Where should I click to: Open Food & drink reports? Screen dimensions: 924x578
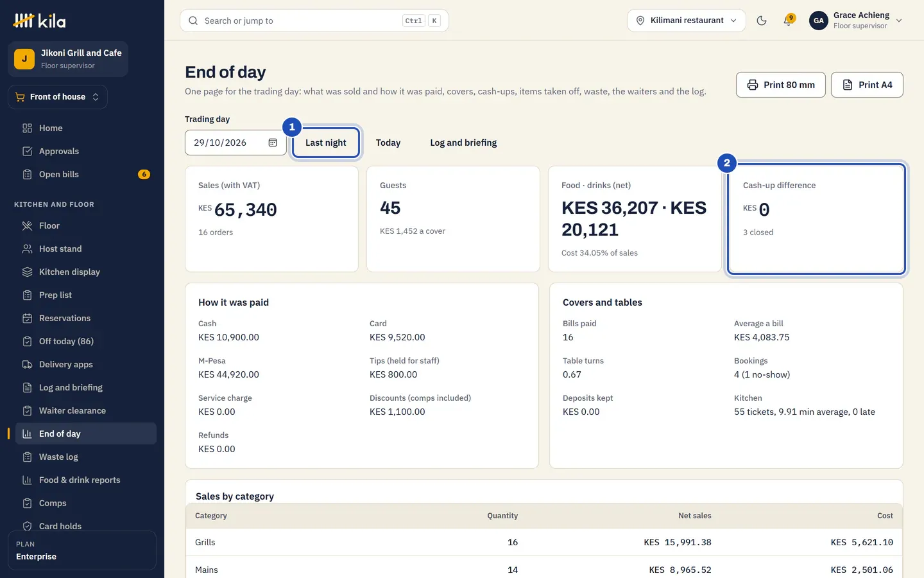pos(86,480)
